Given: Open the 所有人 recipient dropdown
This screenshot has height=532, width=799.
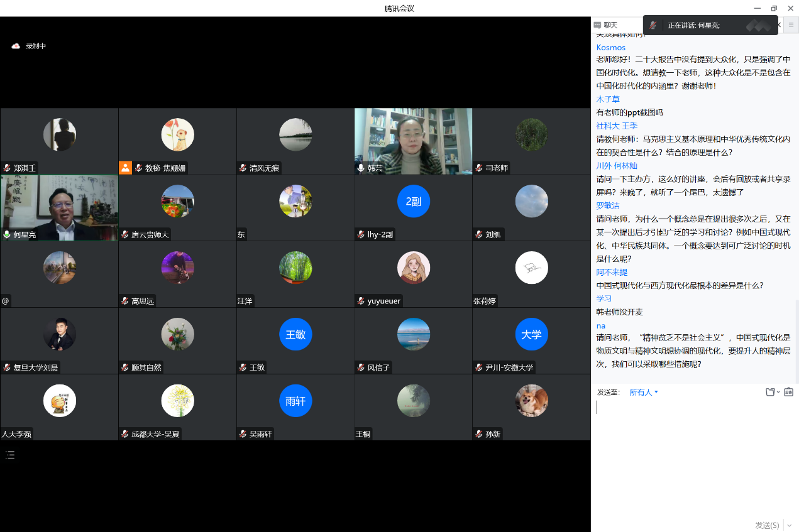Looking at the screenshot, I should [x=644, y=392].
